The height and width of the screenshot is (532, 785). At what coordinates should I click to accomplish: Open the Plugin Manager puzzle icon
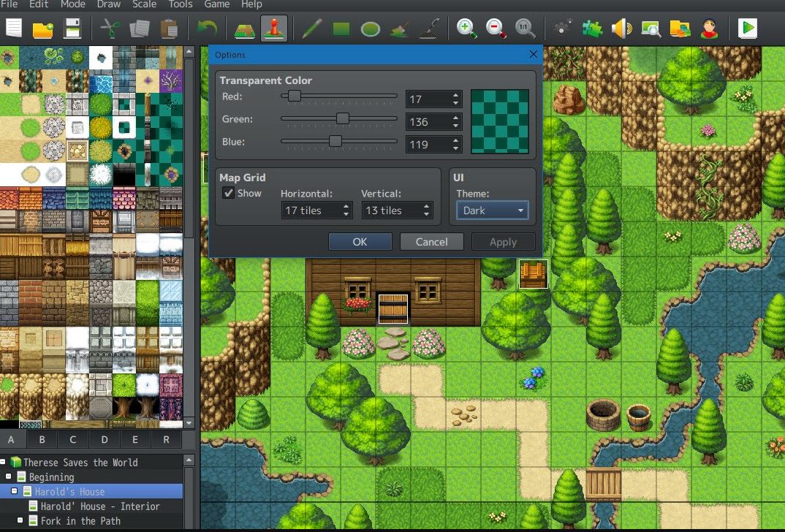[592, 28]
